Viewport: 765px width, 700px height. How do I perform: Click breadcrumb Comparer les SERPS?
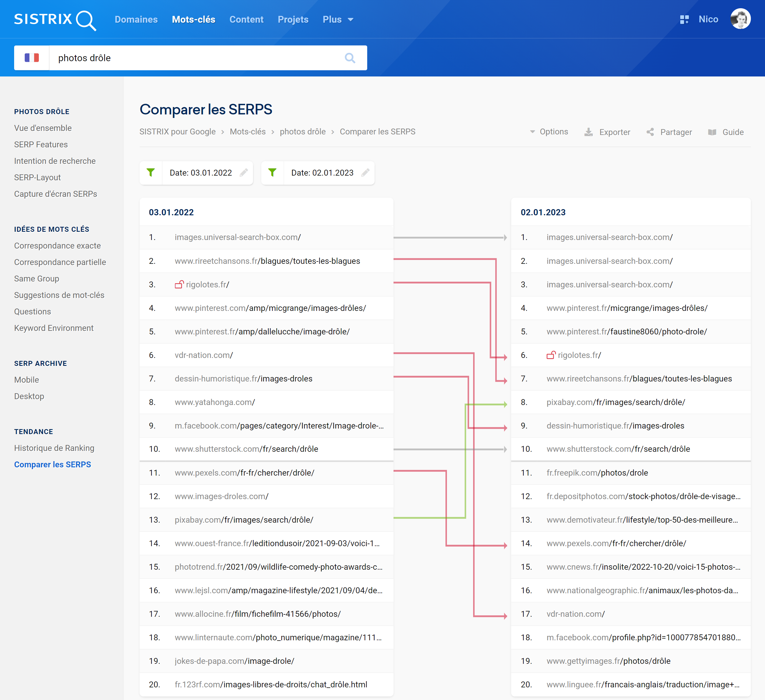(x=377, y=132)
